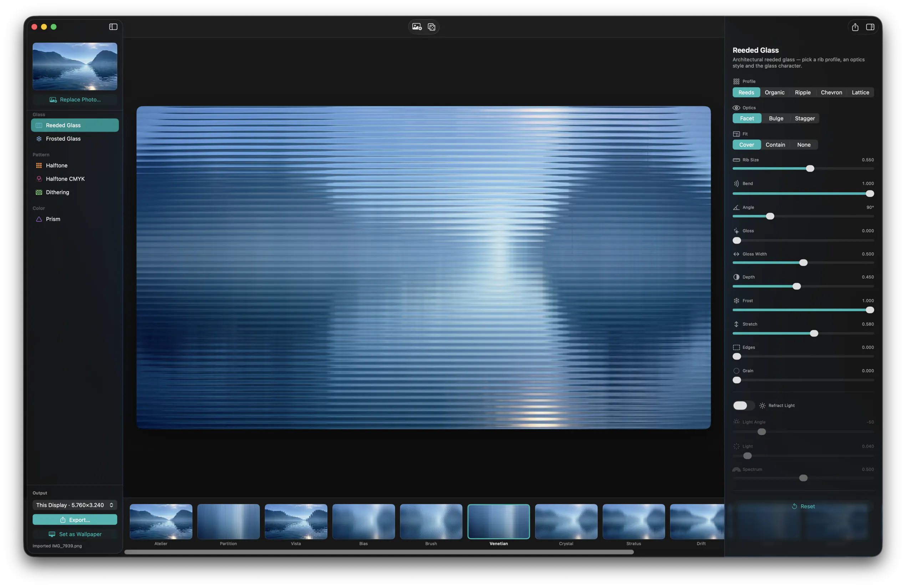This screenshot has height=588, width=906.
Task: Click Set as Wallpaper
Action: pyautogui.click(x=75, y=534)
